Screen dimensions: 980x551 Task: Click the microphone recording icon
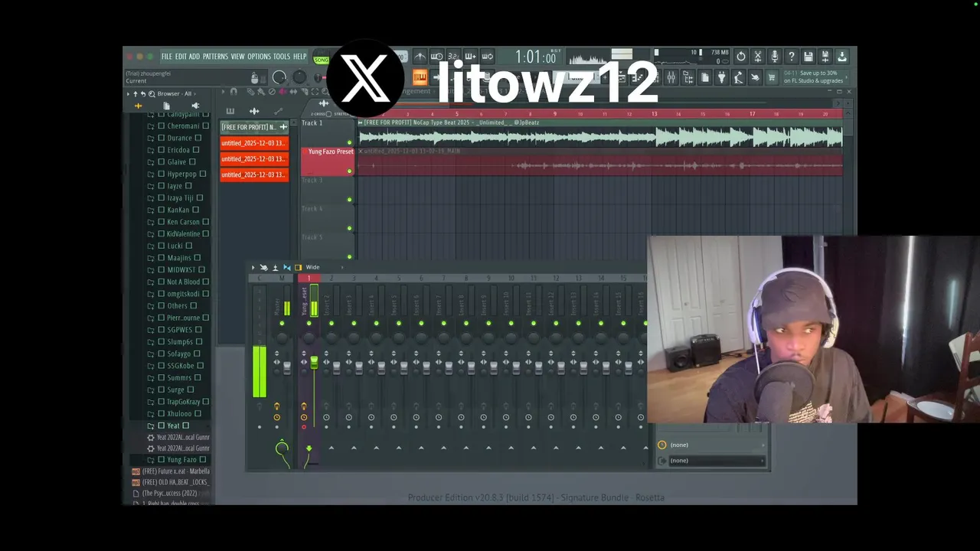[774, 57]
